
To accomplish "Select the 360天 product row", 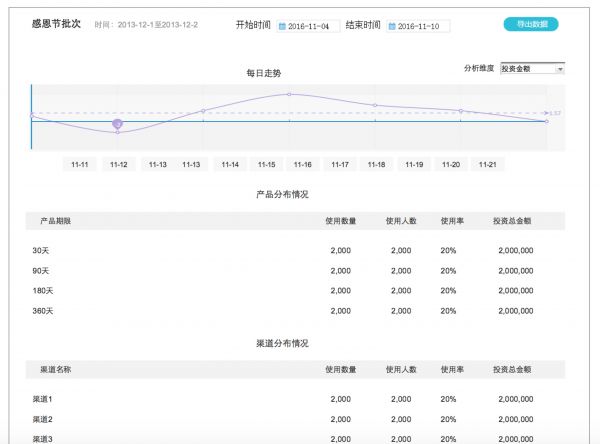I will pos(43,311).
